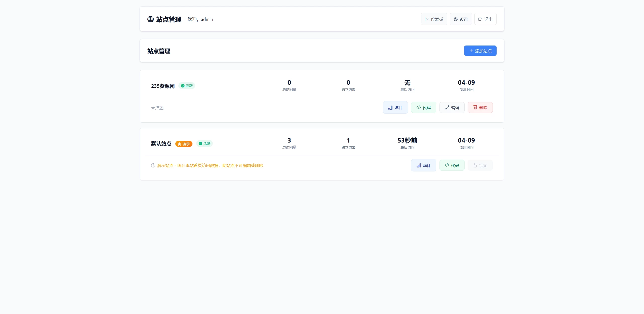This screenshot has height=314, width=644.
Task: Click the code icon on 默认站点 card
Action: [447, 165]
